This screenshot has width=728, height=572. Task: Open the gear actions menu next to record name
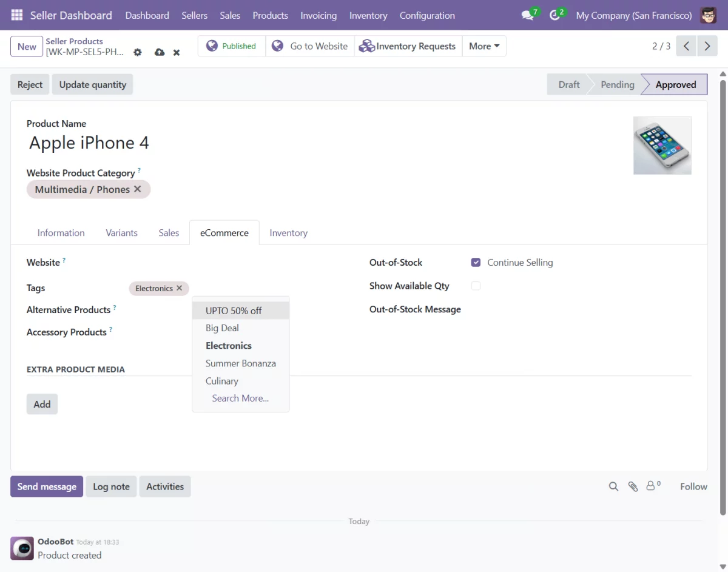click(x=138, y=52)
